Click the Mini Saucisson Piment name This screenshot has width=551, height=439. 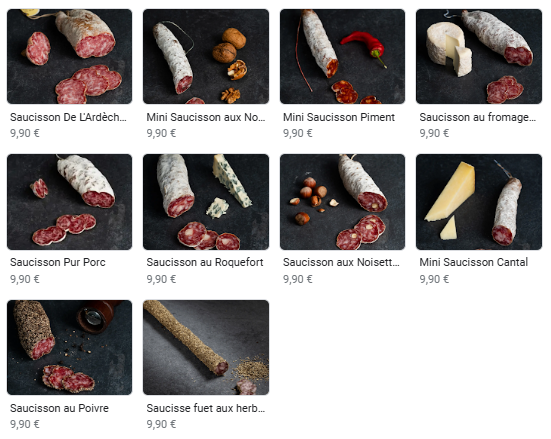[339, 117]
